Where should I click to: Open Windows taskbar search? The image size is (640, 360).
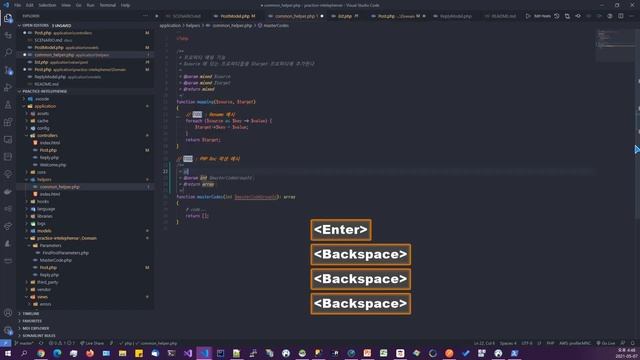pos(24,353)
